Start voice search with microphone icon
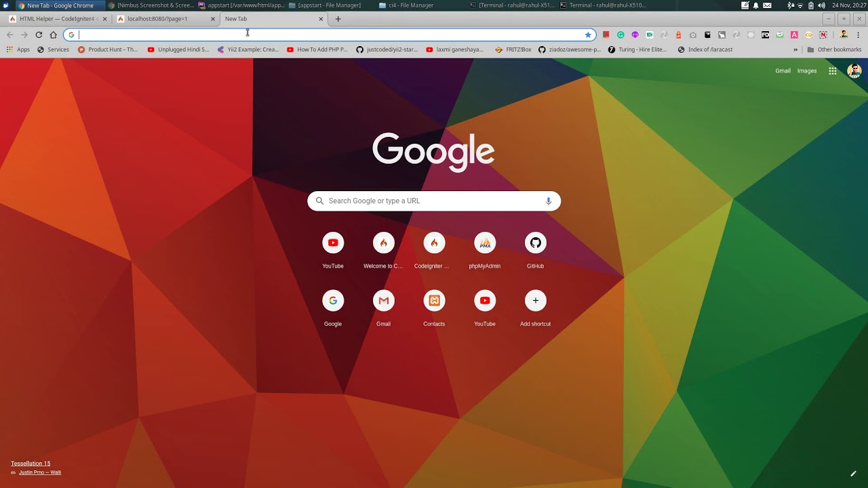868x488 pixels. [x=549, y=201]
